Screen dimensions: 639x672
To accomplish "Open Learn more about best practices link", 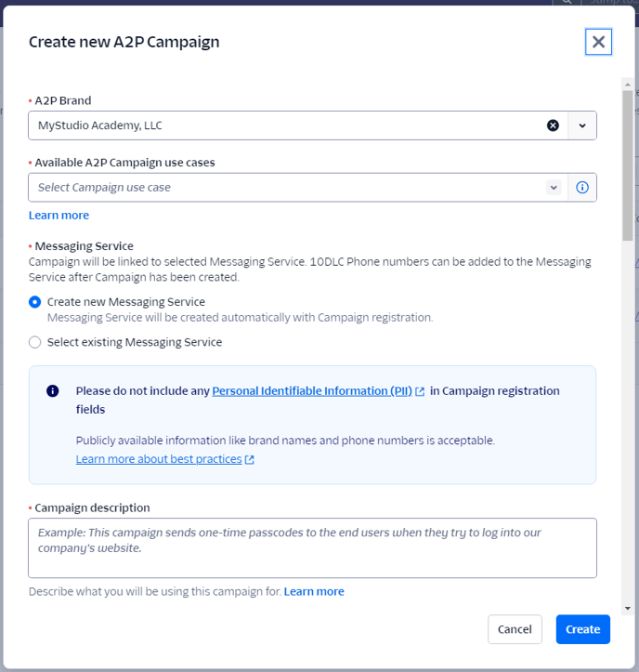I will coord(159,459).
